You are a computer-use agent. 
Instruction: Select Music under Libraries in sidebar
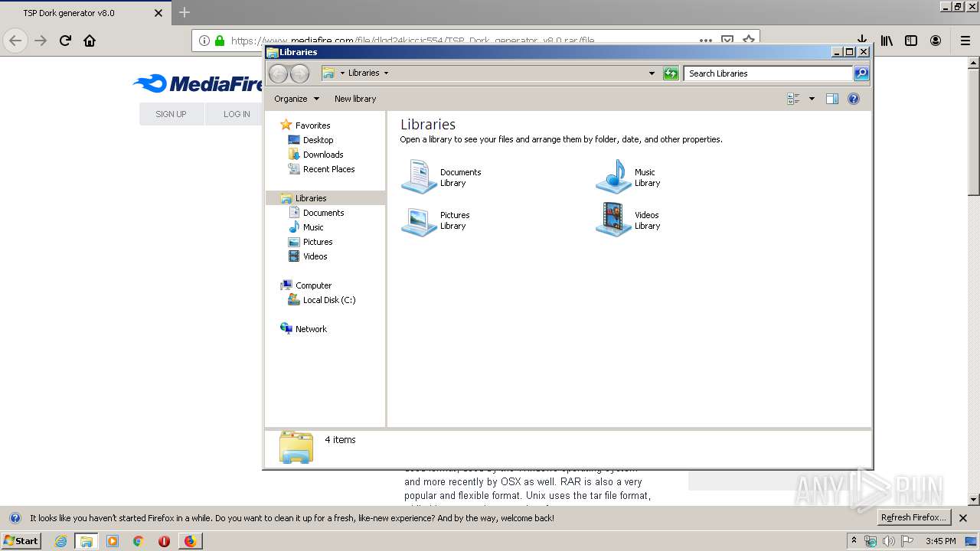click(x=313, y=227)
